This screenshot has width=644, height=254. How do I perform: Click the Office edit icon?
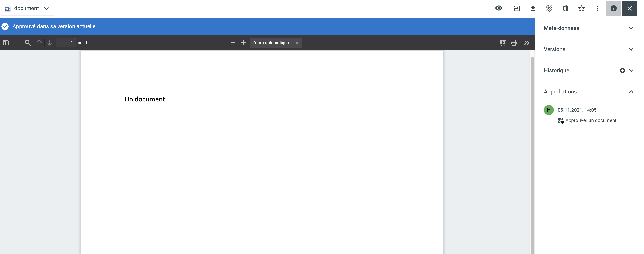point(565,8)
